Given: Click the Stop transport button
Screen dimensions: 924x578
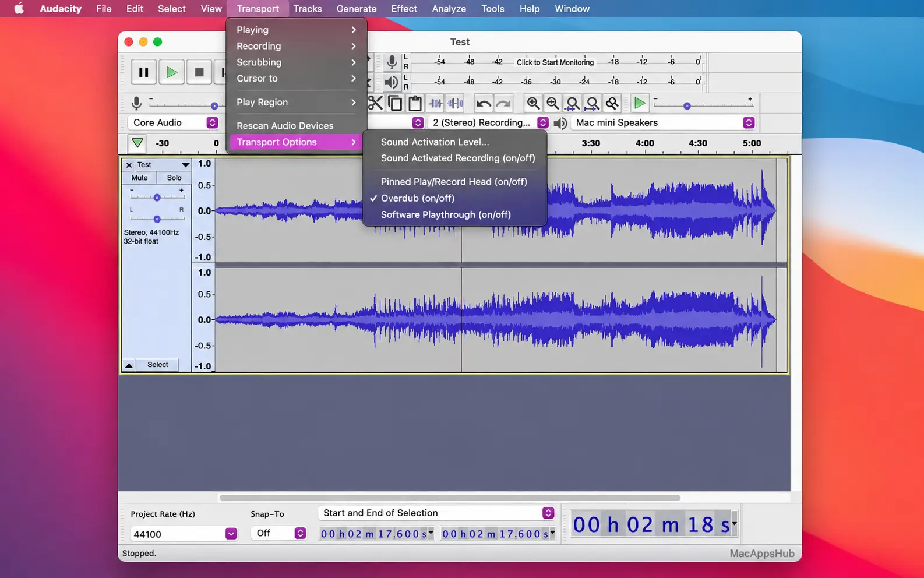Looking at the screenshot, I should point(199,72).
